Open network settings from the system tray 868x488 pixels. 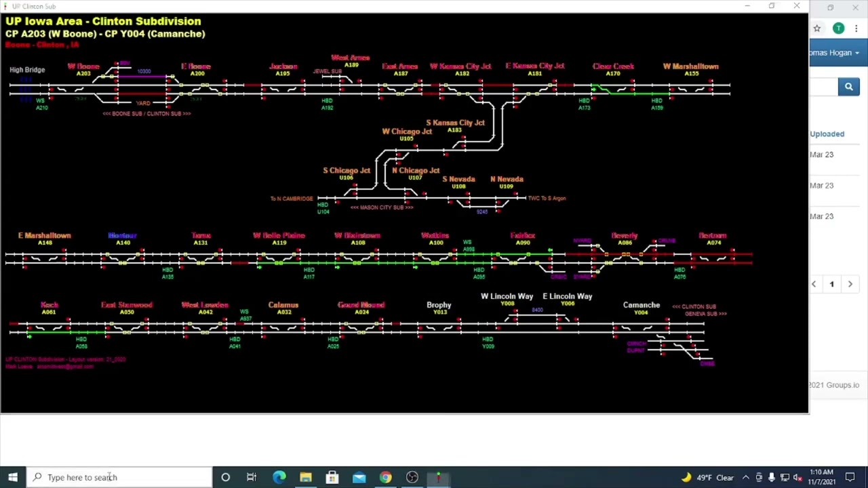click(785, 477)
